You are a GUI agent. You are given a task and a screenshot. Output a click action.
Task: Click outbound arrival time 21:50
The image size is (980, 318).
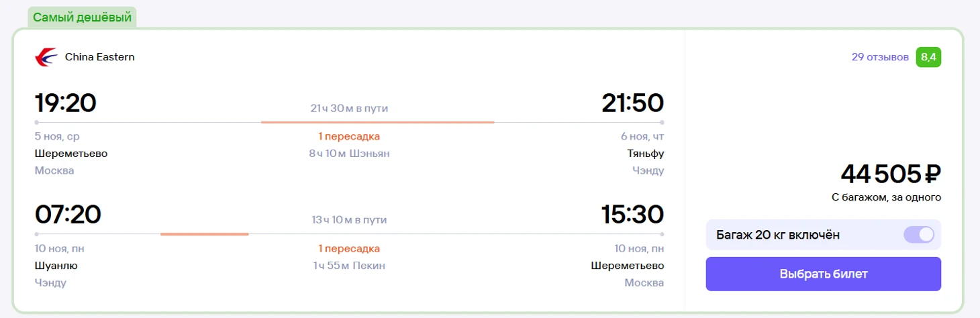[632, 103]
